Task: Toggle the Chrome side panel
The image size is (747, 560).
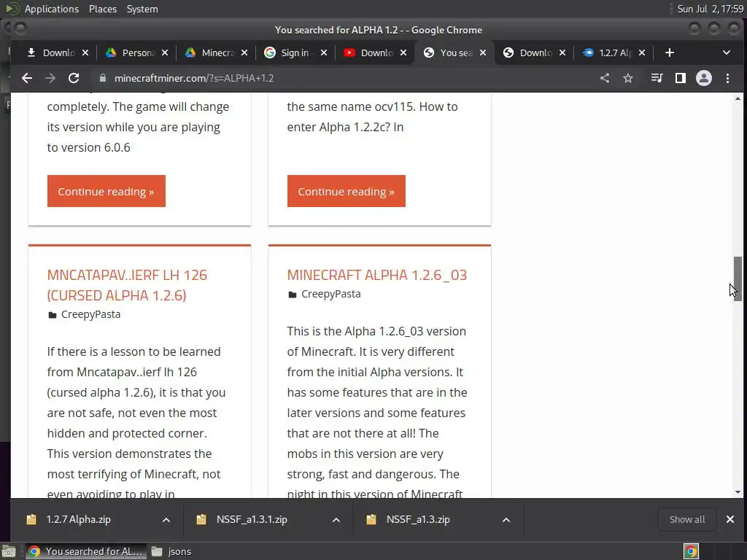Action: pos(681,78)
